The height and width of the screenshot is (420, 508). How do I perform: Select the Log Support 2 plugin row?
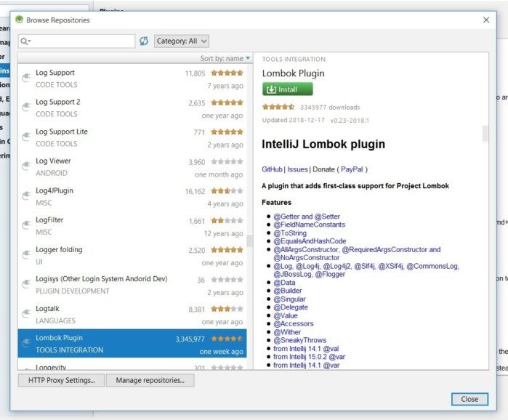(x=132, y=108)
